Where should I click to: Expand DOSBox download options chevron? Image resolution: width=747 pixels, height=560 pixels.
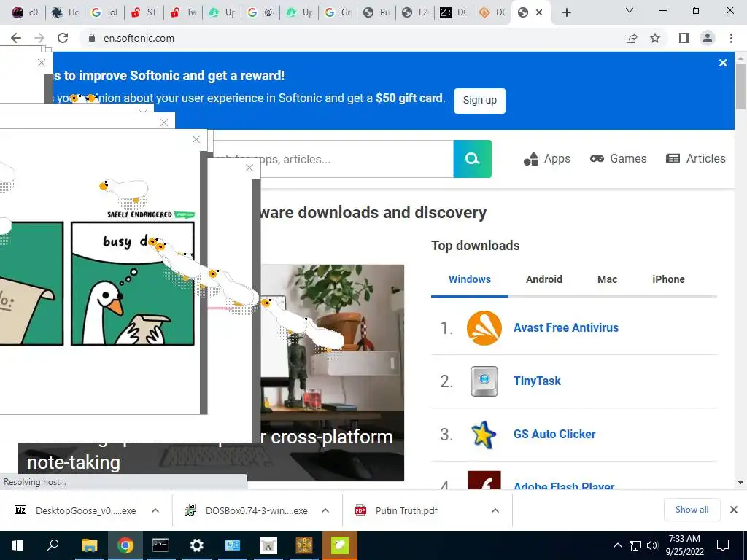coord(325,510)
